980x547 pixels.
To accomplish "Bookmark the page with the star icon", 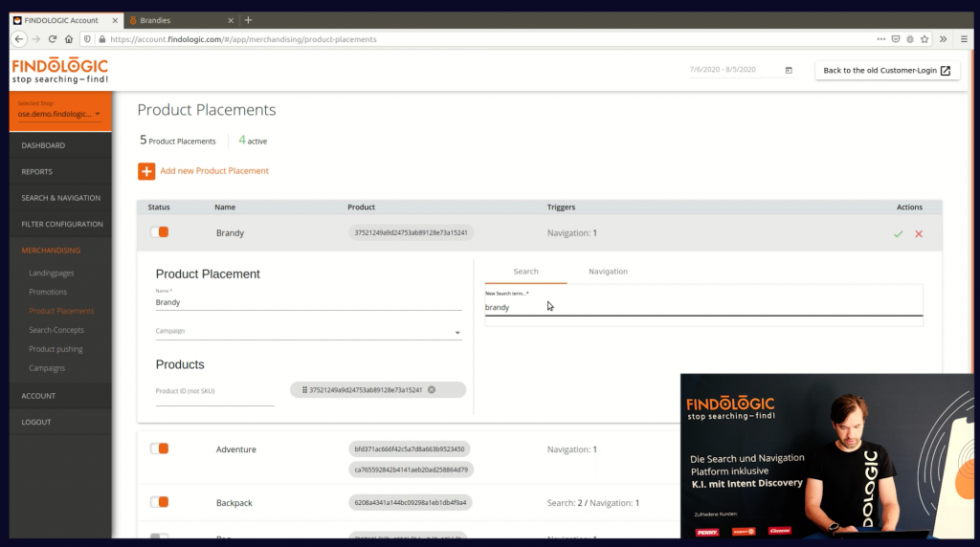I will [924, 38].
